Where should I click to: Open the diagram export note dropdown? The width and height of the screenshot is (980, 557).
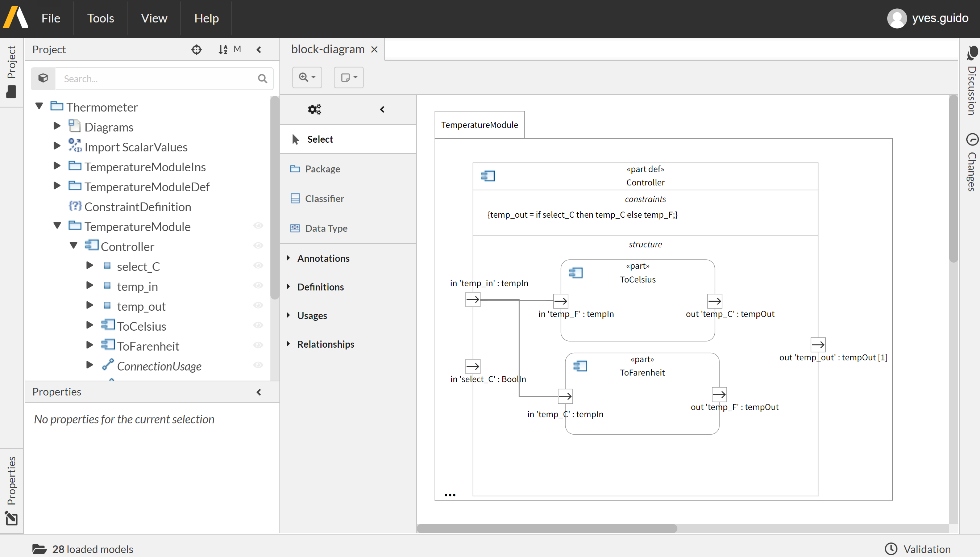tap(348, 77)
